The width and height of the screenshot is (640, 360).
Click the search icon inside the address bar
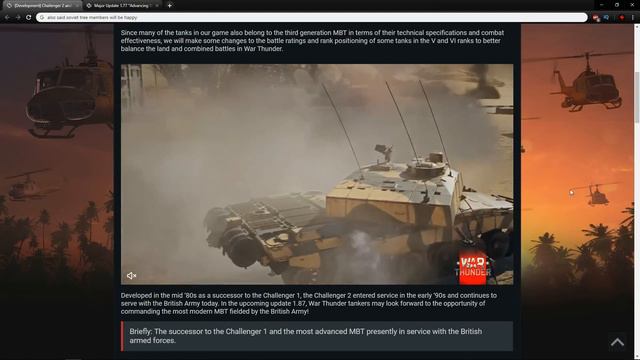[x=42, y=18]
